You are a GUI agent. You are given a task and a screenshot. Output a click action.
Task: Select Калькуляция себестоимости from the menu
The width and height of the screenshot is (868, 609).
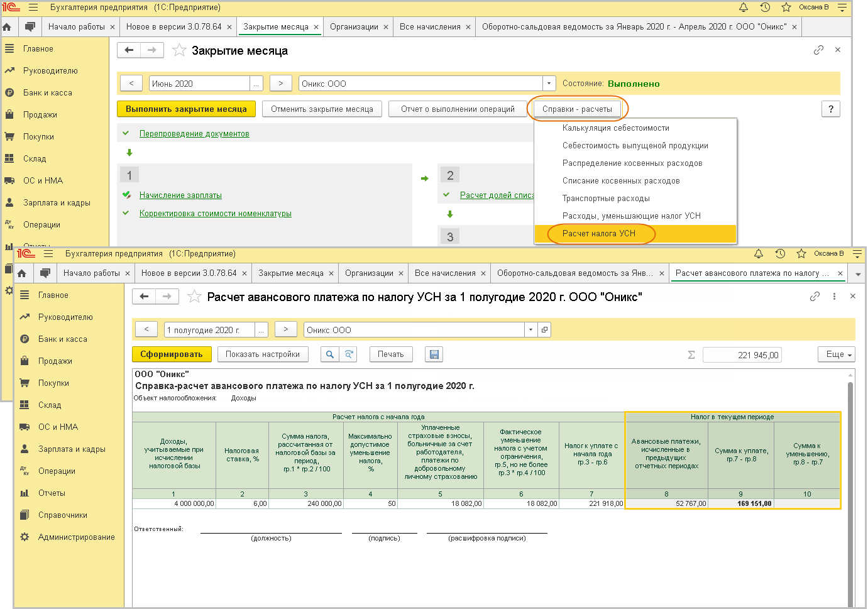[616, 128]
